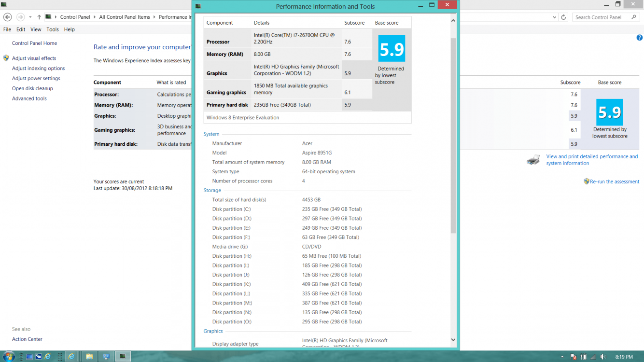Open disk cleanup link
Viewport: 644px width, 362px height.
(x=32, y=88)
